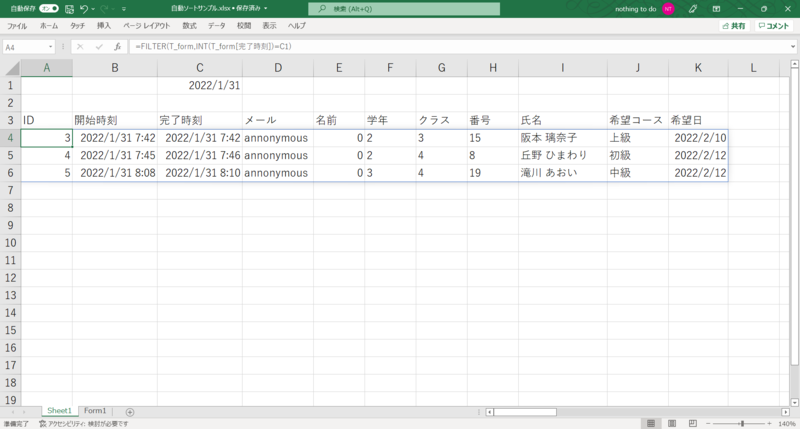Expand the formula bar chevron
The height and width of the screenshot is (429, 800).
(793, 47)
